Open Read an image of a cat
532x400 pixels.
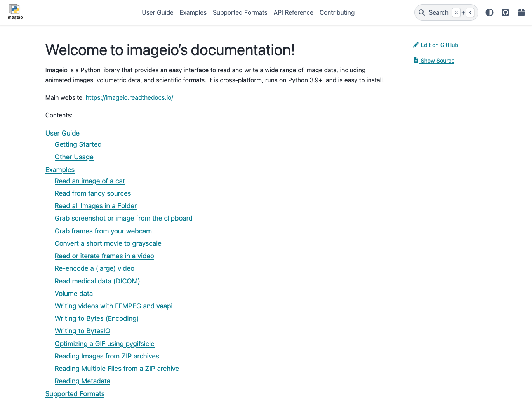coord(90,181)
